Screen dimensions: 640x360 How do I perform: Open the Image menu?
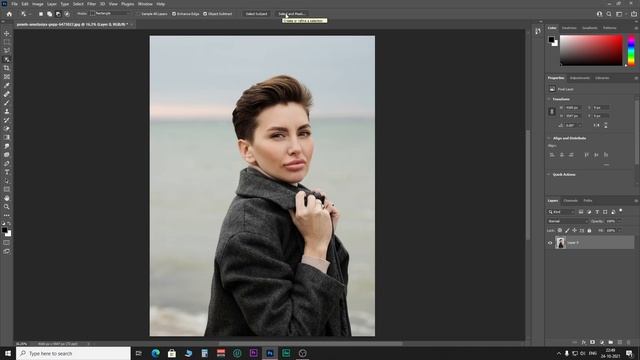click(x=38, y=4)
